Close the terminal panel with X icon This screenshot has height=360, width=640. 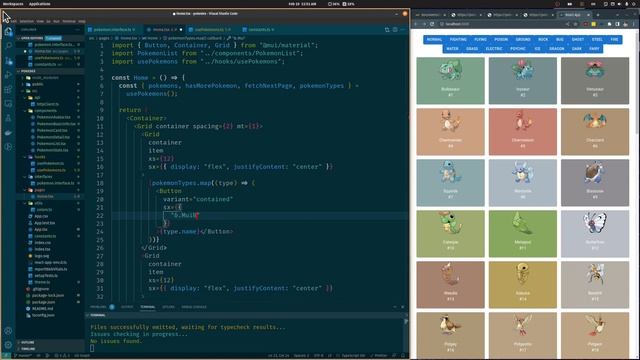[402, 307]
